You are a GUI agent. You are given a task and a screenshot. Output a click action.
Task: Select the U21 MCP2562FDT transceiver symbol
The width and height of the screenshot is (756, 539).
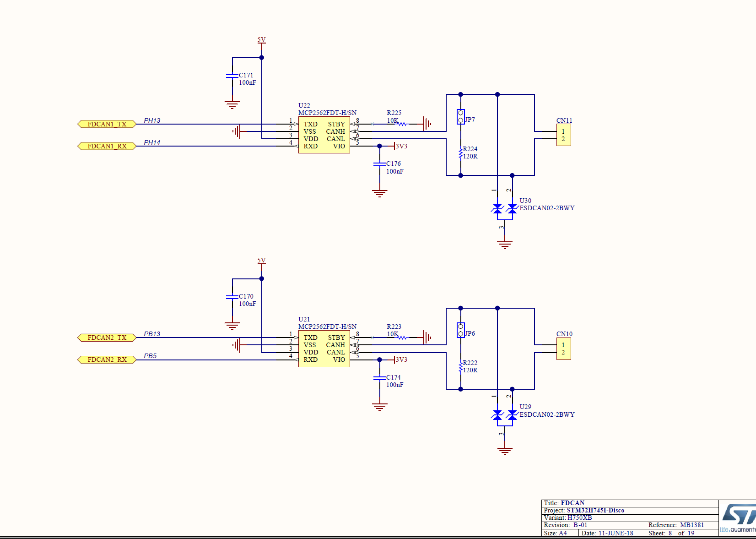click(x=324, y=349)
